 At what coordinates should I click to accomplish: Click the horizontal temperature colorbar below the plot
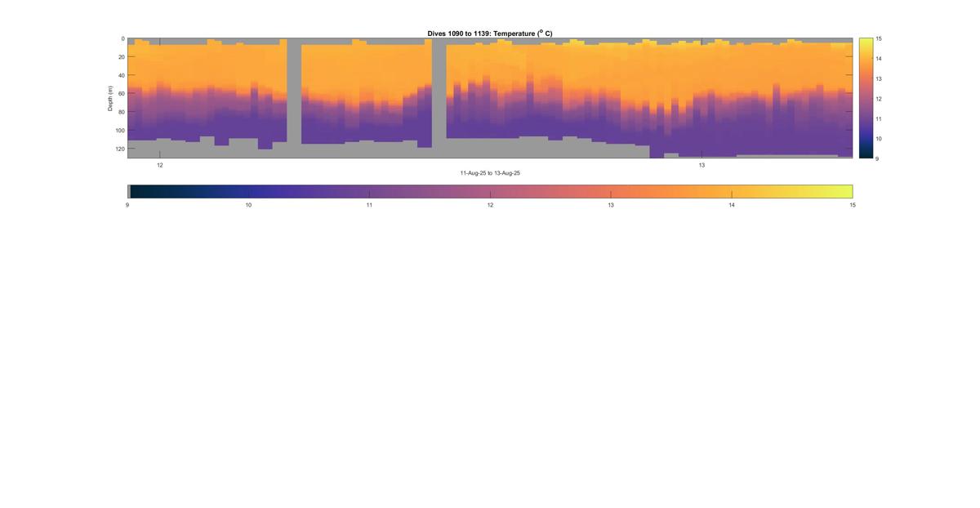point(490,191)
